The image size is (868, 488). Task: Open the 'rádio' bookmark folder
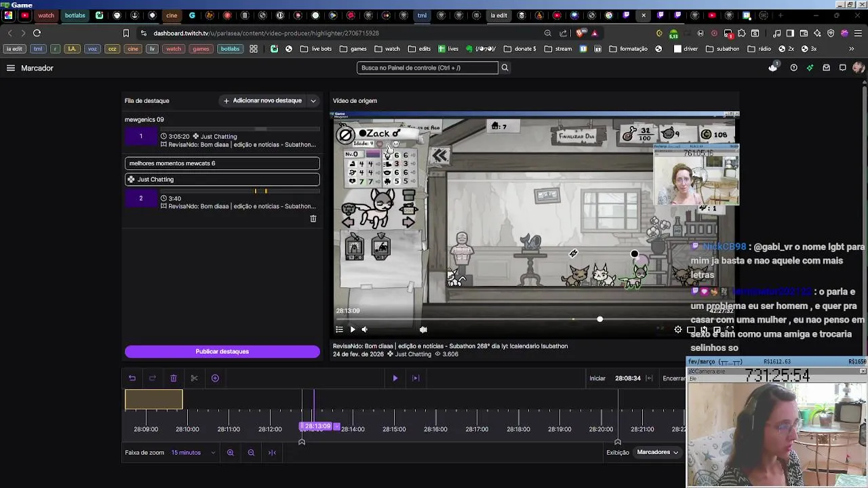[759, 49]
